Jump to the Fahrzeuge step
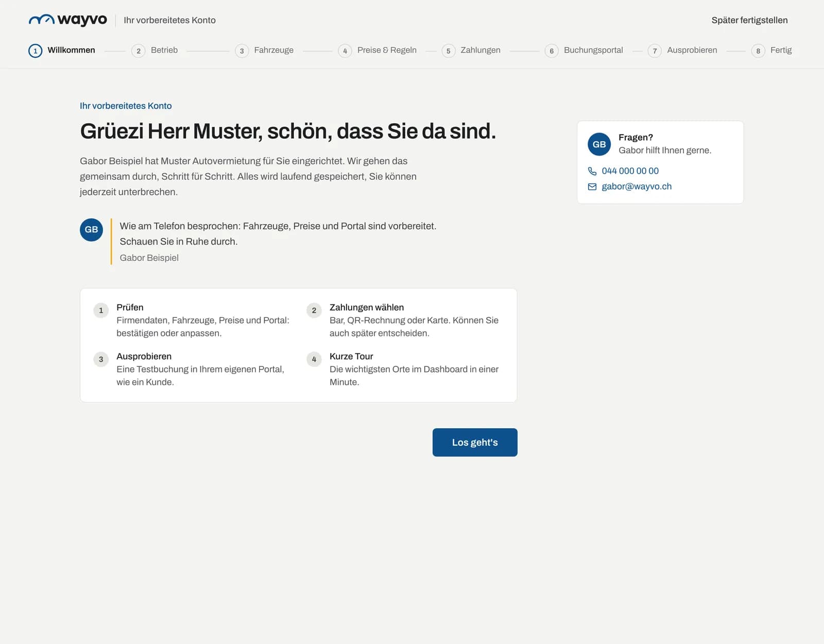This screenshot has width=824, height=644. 264,50
